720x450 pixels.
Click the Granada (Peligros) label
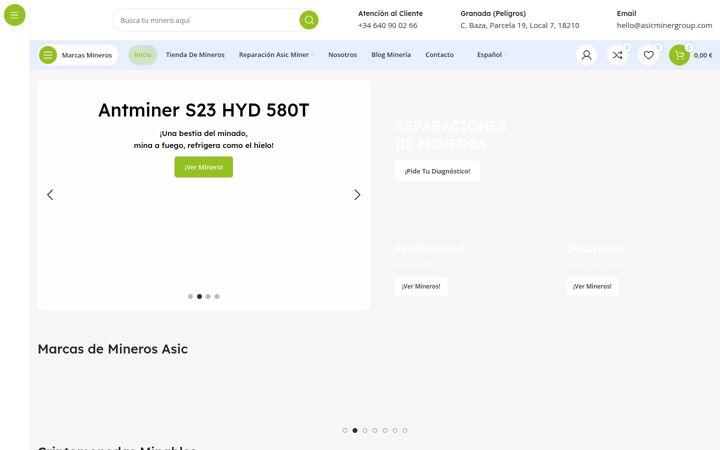pyautogui.click(x=493, y=13)
